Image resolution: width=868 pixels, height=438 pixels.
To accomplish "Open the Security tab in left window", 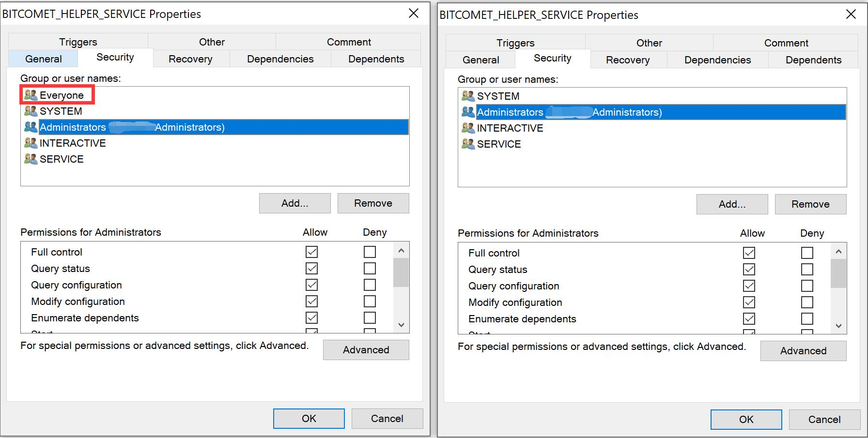I will point(115,58).
